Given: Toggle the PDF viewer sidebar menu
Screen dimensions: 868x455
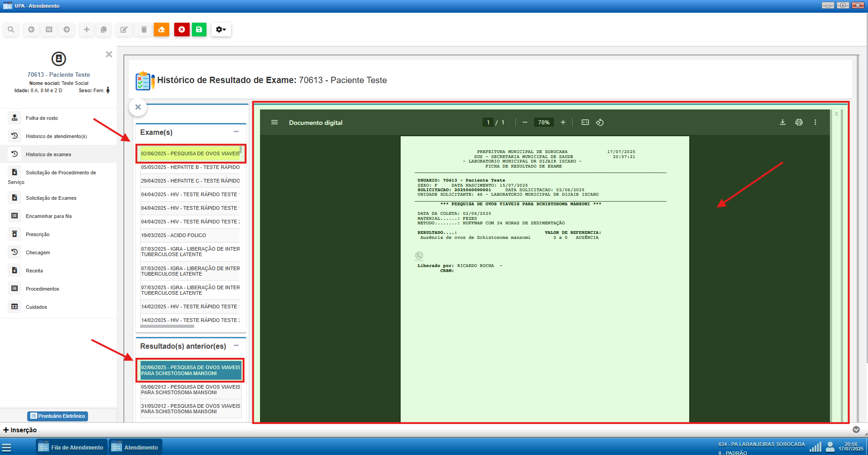Looking at the screenshot, I should (x=275, y=122).
